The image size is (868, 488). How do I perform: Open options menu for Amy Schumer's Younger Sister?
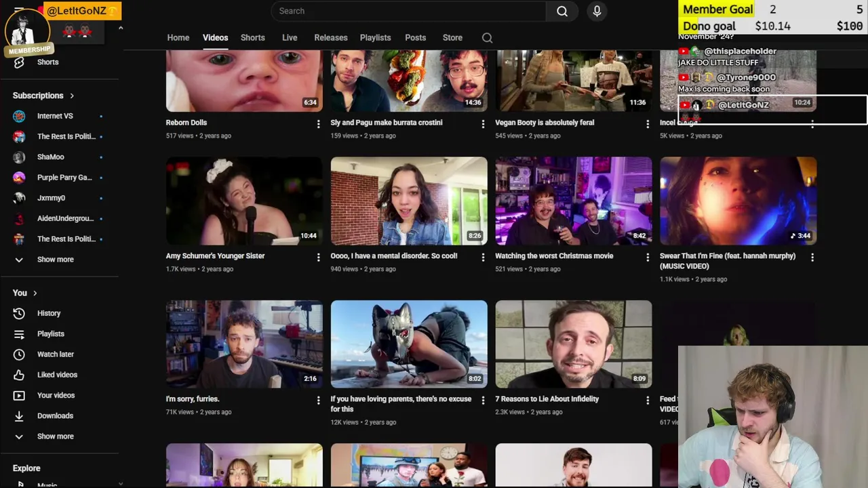click(318, 258)
